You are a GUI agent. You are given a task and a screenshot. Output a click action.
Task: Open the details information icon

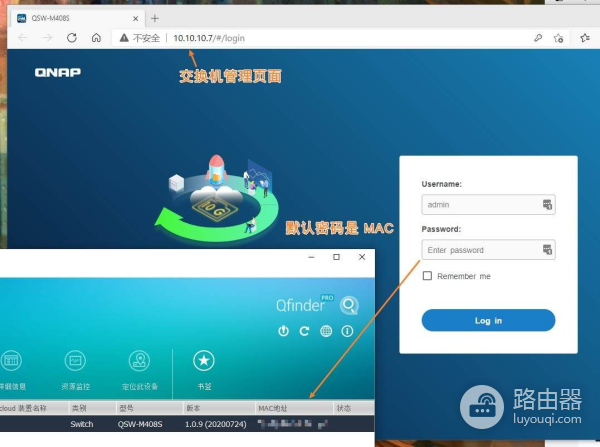(11, 361)
